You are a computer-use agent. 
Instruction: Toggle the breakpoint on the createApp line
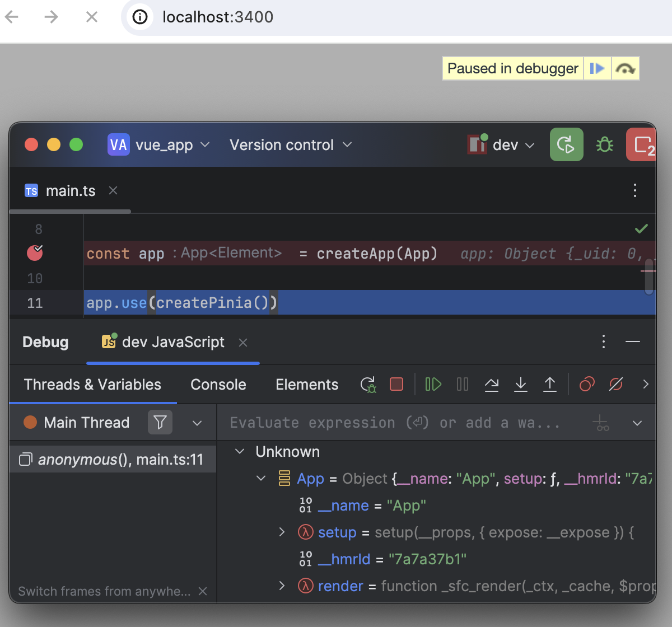click(34, 253)
